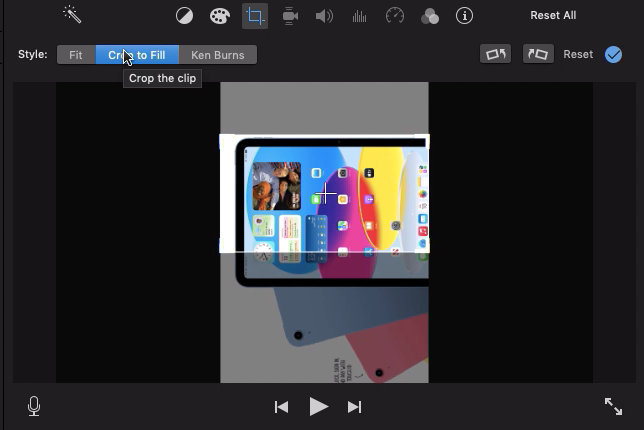Open the color balance controls

[x=185, y=16]
